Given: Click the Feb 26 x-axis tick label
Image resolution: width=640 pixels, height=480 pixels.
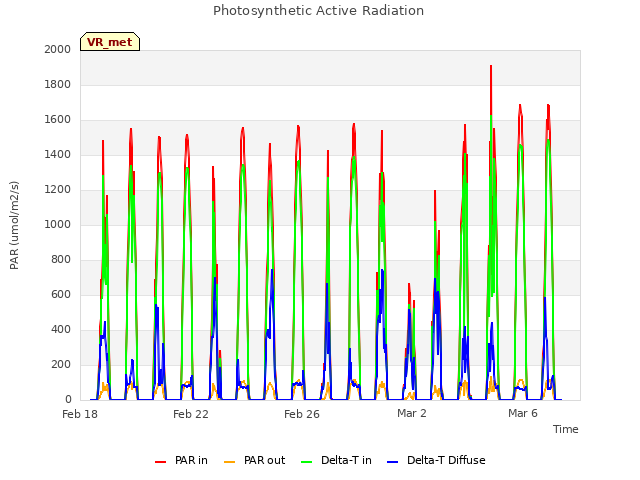Looking at the screenshot, I should 302,414.
